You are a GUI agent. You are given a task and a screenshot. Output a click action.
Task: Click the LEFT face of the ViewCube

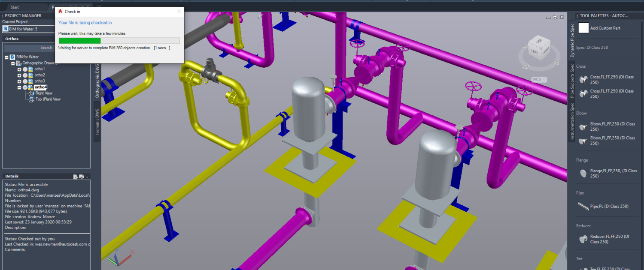tap(535, 52)
